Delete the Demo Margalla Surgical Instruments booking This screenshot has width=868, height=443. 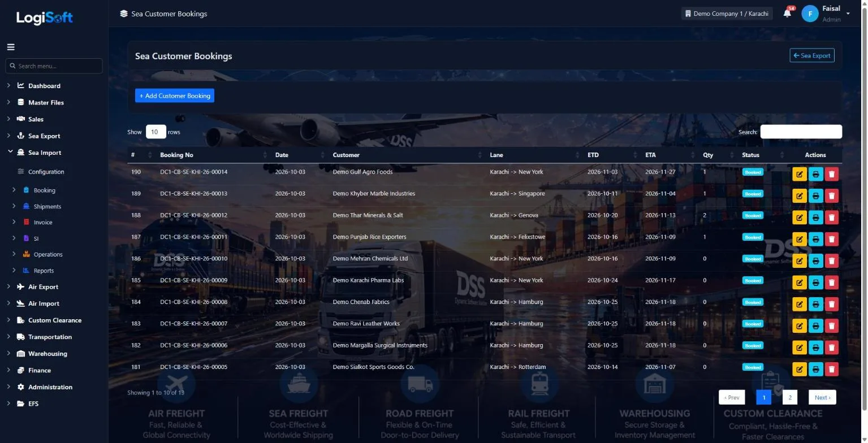pyautogui.click(x=831, y=348)
